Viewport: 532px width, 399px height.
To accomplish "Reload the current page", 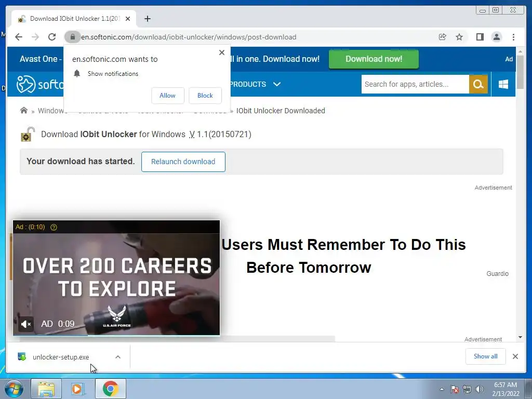I will [52, 37].
